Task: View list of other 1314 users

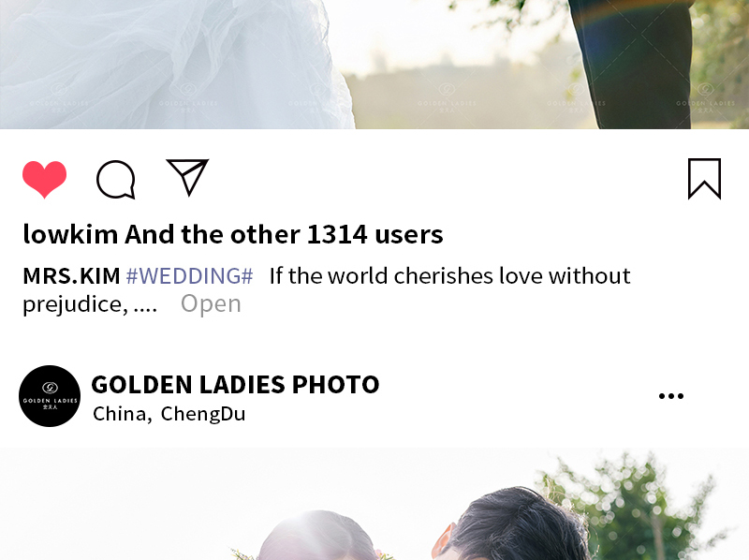Action: pyautogui.click(x=285, y=234)
